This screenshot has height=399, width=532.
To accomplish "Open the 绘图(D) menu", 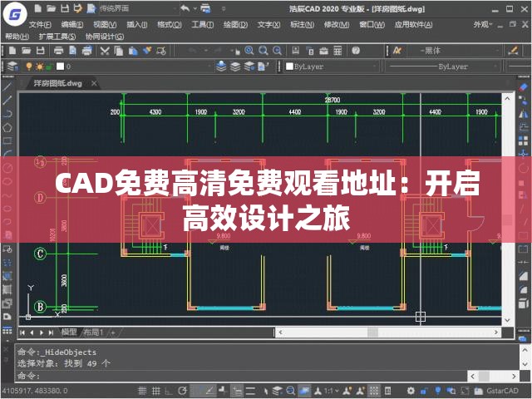I will [235, 24].
